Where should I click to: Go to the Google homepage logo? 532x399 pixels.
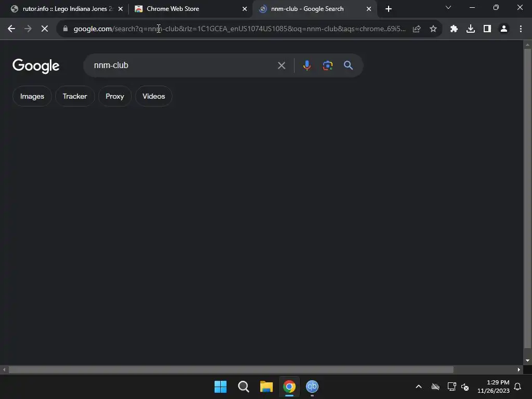click(36, 66)
